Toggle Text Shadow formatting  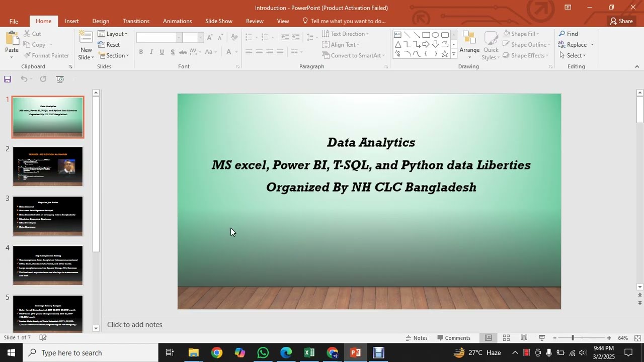[173, 52]
